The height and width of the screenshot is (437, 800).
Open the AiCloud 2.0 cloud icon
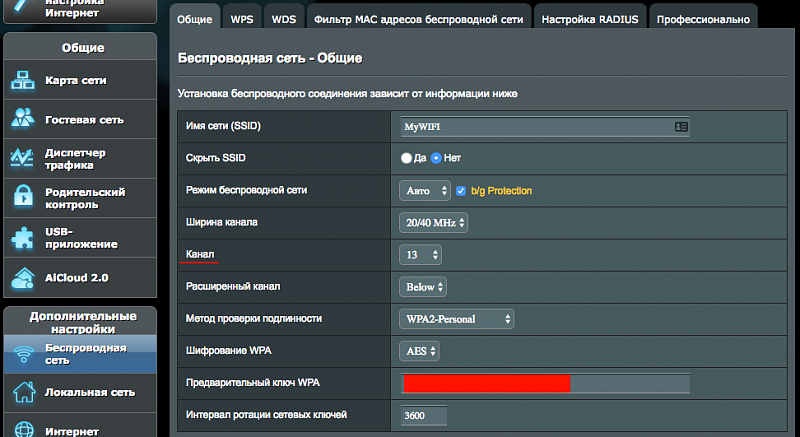(x=24, y=276)
